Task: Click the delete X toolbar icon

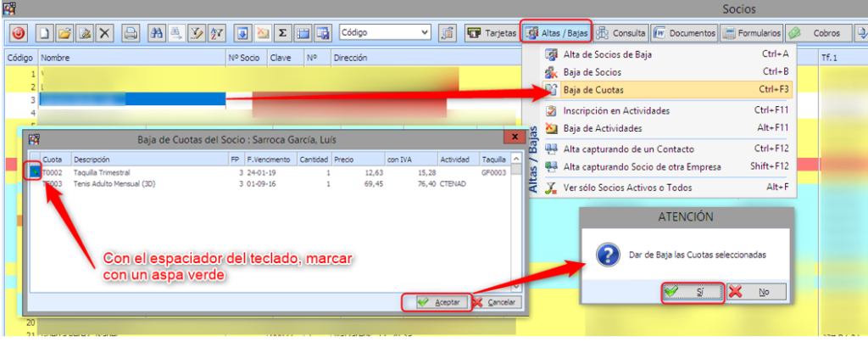Action: (x=103, y=34)
